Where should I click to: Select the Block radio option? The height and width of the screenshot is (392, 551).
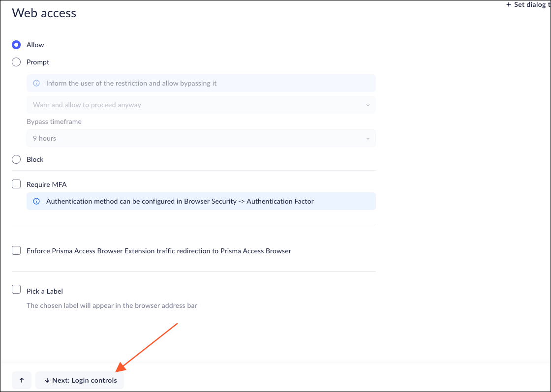pos(16,159)
